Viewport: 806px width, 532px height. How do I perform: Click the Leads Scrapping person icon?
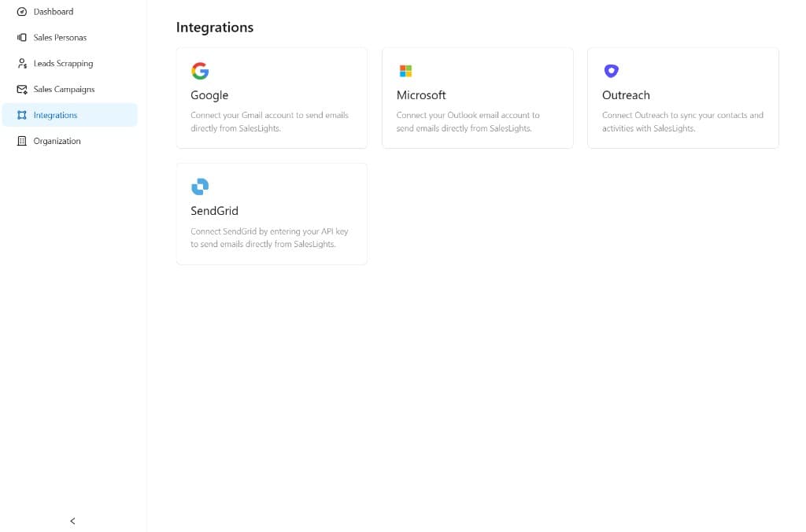22,64
